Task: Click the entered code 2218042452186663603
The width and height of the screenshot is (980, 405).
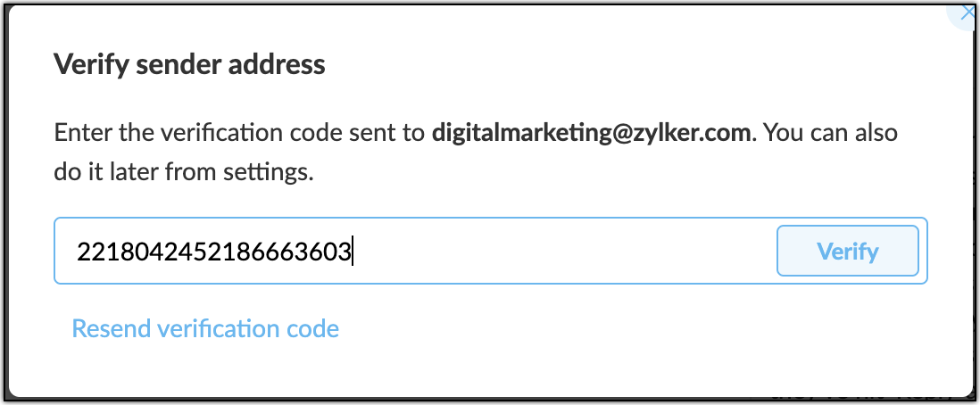Action: [x=214, y=252]
